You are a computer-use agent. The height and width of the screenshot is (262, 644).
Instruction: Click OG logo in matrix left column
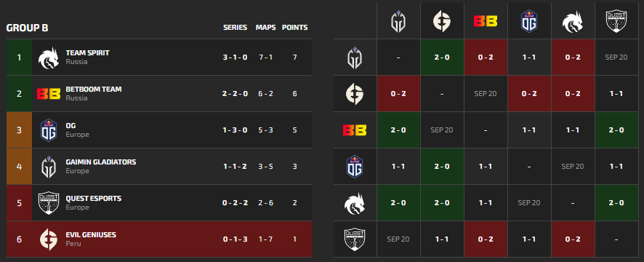point(355,167)
